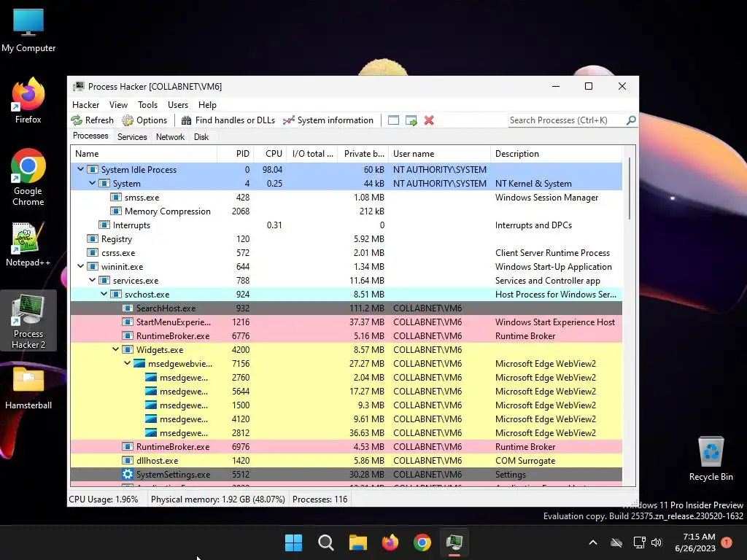Select the Notepad++ desktop shortcut
747x560 pixels.
28,244
